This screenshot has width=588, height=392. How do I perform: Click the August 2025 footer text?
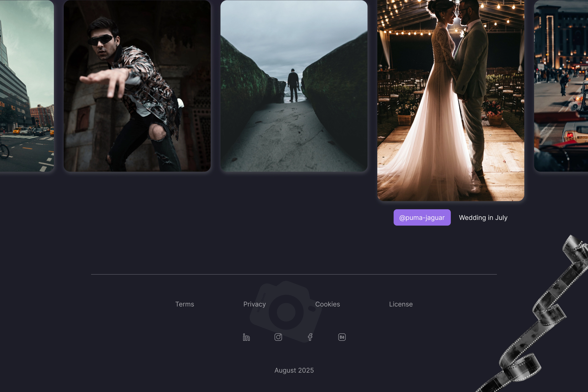pyautogui.click(x=294, y=370)
